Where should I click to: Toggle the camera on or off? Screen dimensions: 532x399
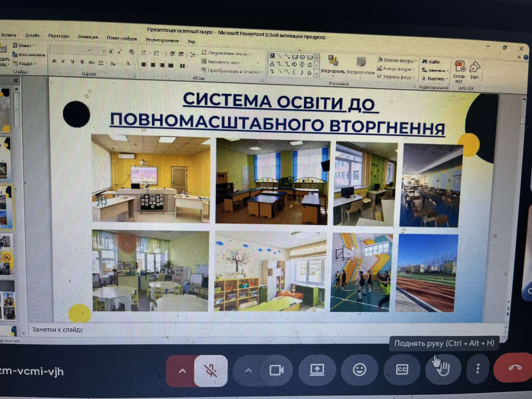276,370
